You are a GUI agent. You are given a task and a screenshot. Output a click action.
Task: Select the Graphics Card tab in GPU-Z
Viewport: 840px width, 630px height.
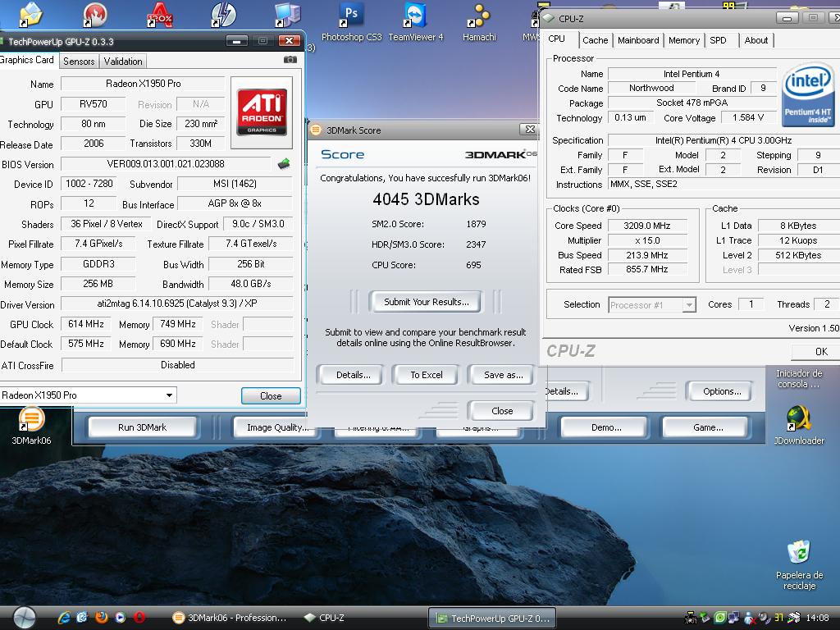[27, 59]
